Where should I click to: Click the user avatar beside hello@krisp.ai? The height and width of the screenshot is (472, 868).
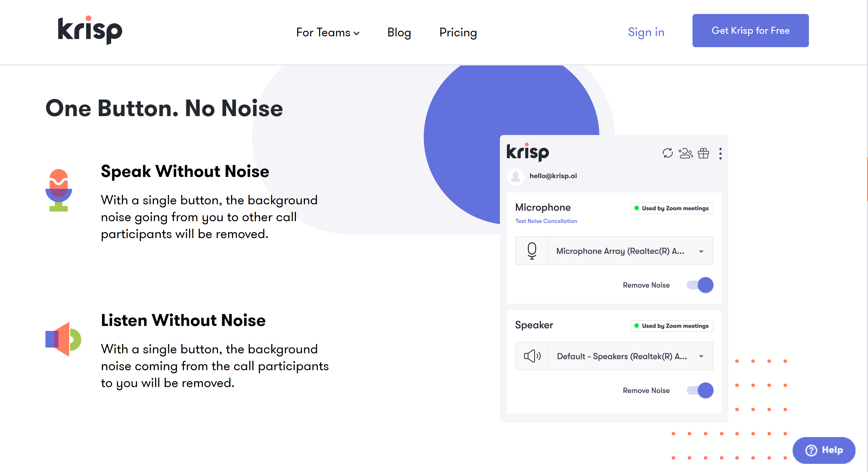pyautogui.click(x=515, y=176)
